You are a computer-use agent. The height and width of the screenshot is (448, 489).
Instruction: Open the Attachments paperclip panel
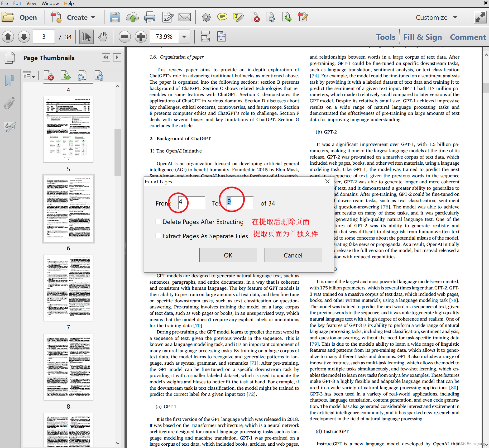click(x=9, y=103)
